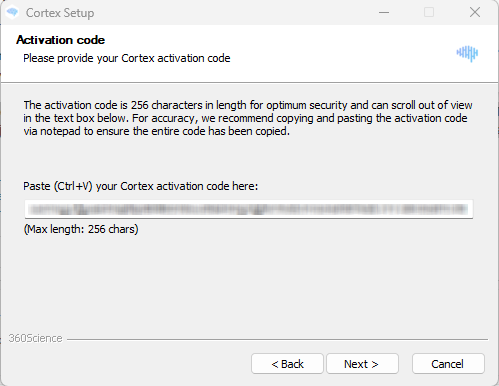Click the greyed-out maximize window button
This screenshot has width=499, height=386.
[x=429, y=13]
